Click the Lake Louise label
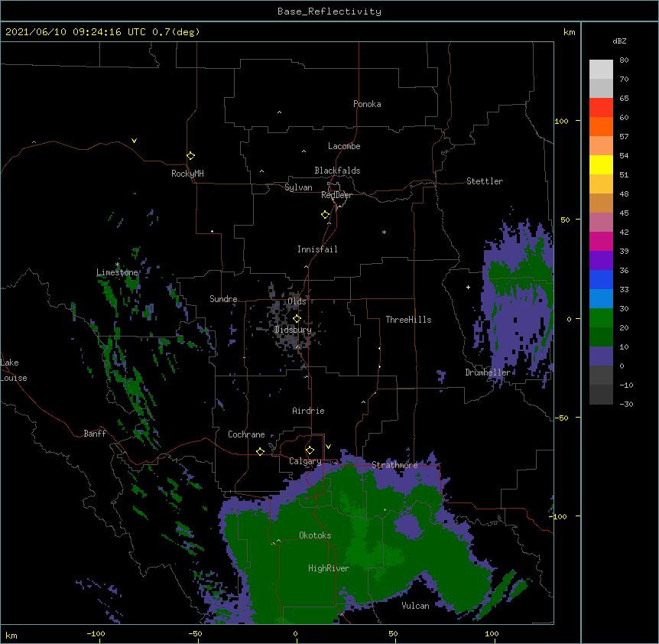The height and width of the screenshot is (644, 659). [x=14, y=370]
